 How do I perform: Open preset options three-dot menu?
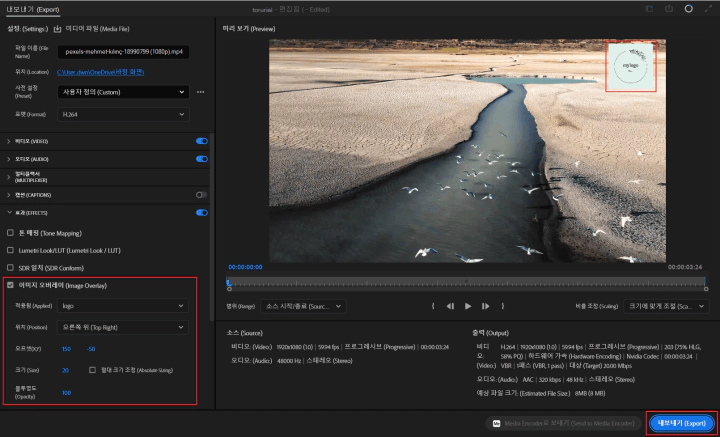[201, 92]
